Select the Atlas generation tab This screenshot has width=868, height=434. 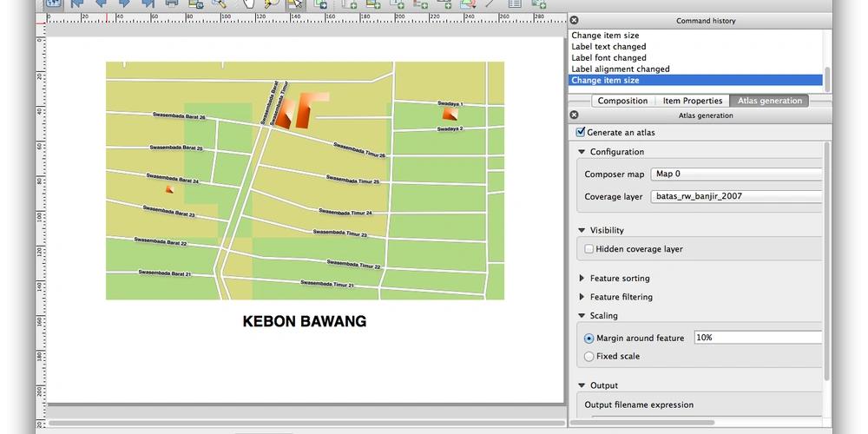[769, 101]
